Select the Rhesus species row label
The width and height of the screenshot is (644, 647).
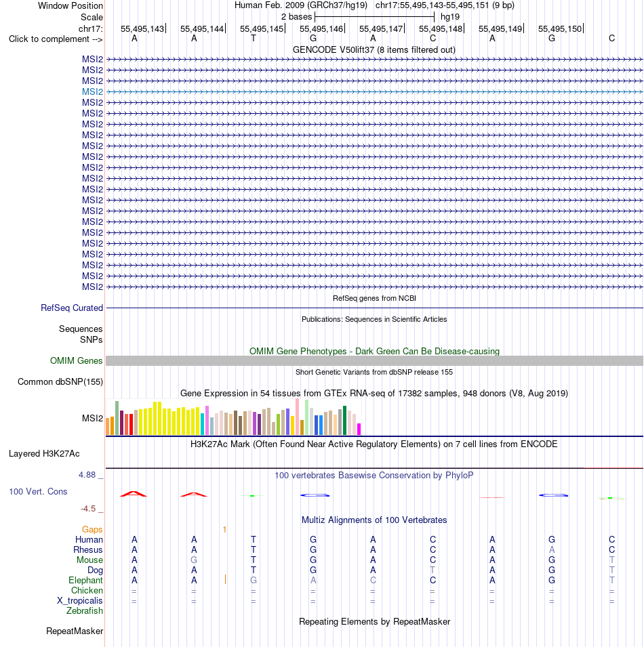(88, 549)
